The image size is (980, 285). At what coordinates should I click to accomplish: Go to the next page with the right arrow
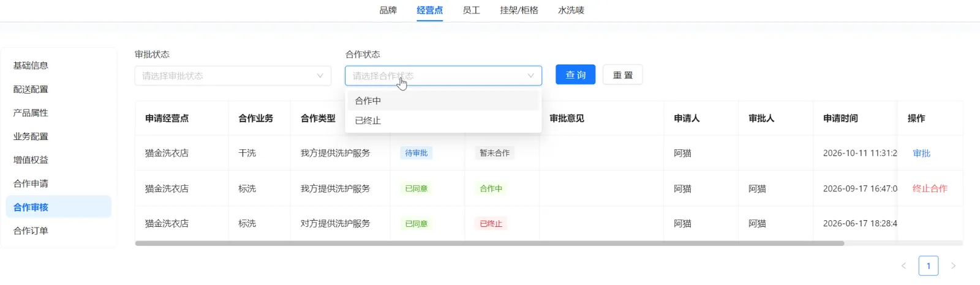(x=953, y=266)
